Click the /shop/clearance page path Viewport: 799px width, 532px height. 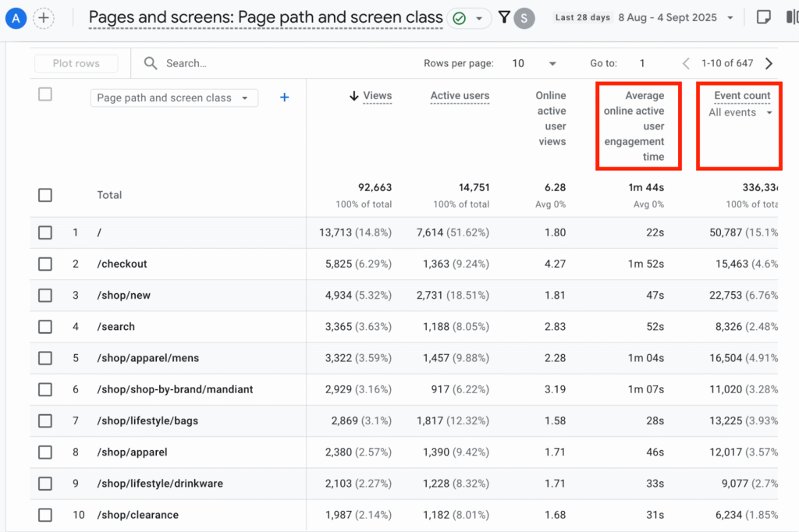138,515
